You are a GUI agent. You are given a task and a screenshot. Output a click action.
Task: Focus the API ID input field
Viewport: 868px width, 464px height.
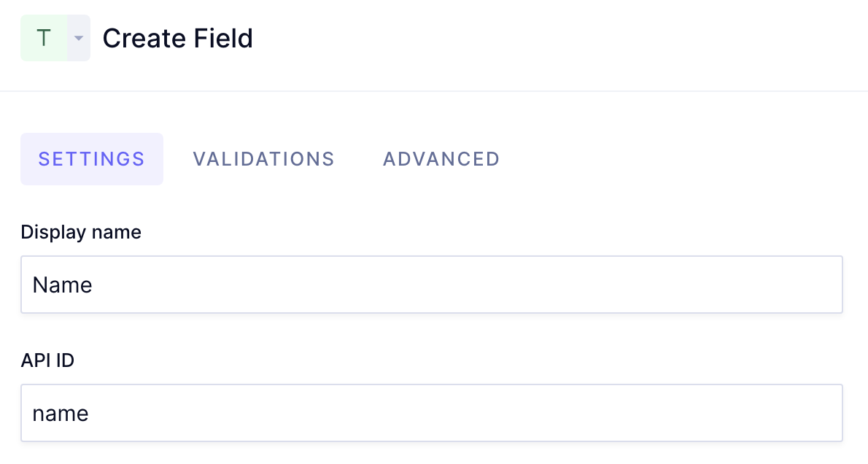click(432, 413)
